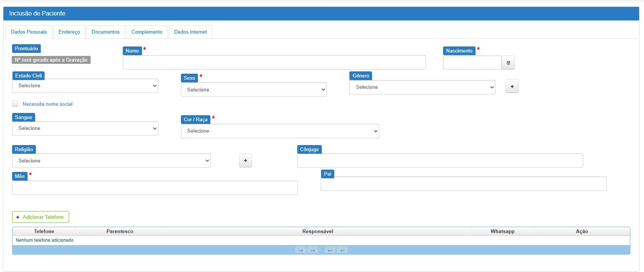Viewport: 644px width, 272px height.
Task: Go to last page of telefone table
Action: pyautogui.click(x=342, y=250)
